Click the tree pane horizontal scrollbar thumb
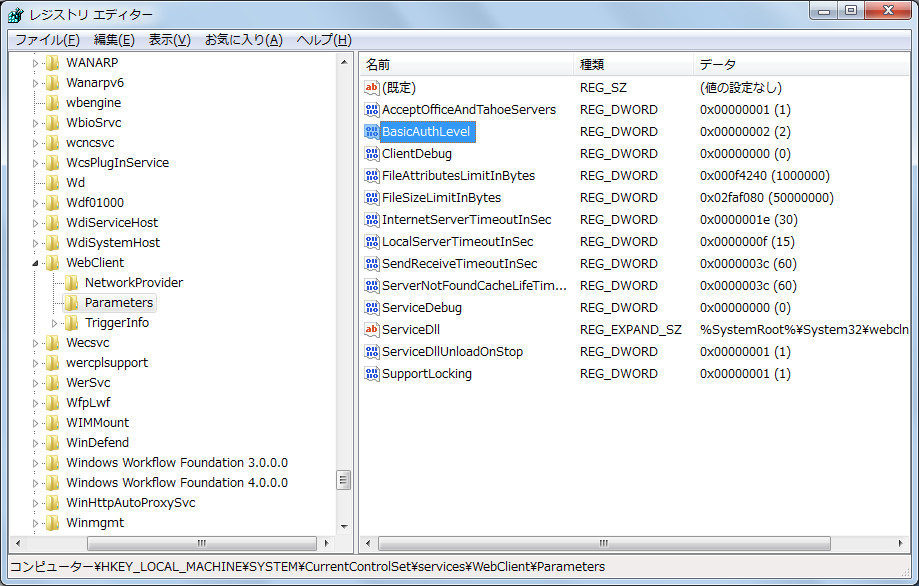The width and height of the screenshot is (919, 586). pos(202,543)
